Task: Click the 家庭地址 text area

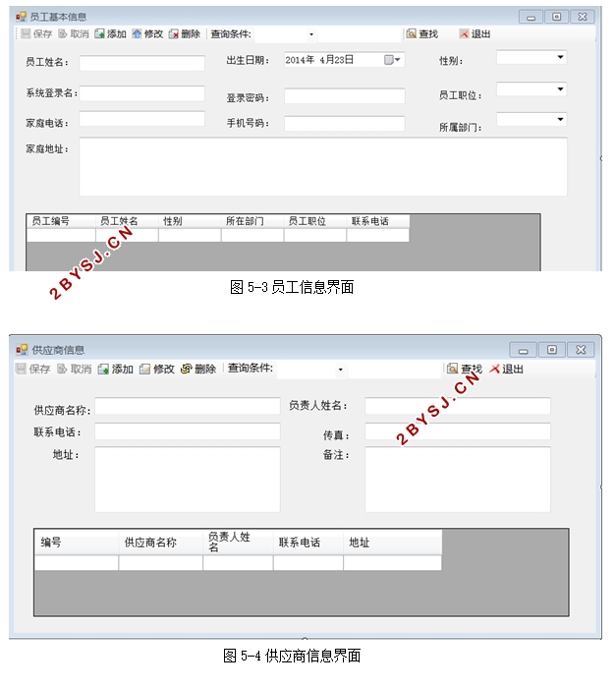Action: pyautogui.click(x=323, y=167)
